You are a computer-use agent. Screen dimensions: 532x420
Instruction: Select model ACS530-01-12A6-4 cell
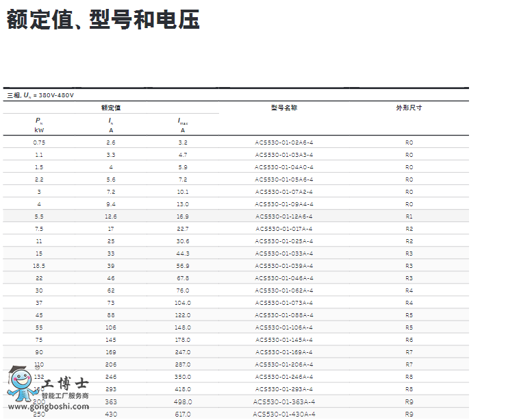point(284,217)
